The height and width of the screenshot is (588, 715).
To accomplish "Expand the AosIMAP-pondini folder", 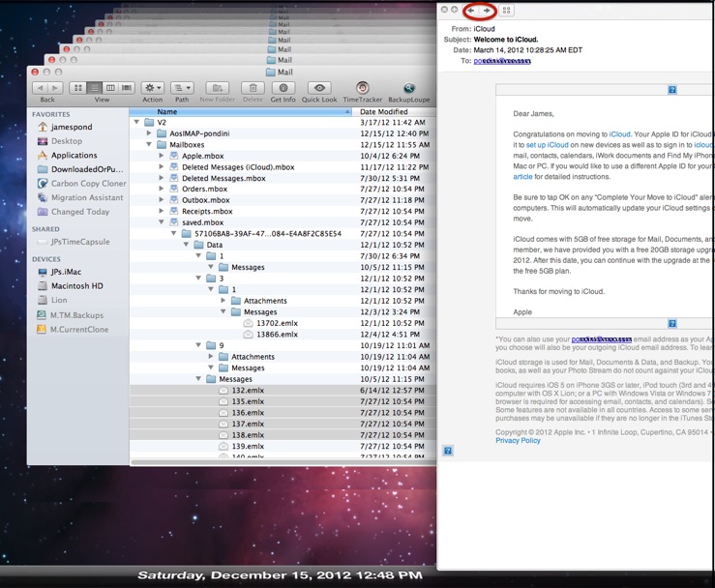I will click(149, 133).
